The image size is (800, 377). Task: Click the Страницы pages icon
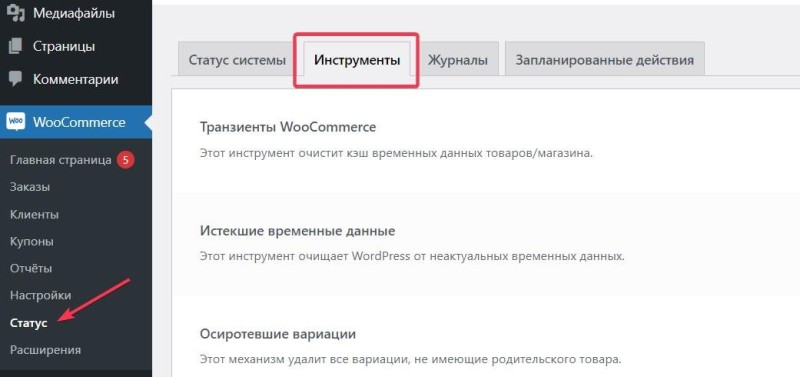(x=16, y=46)
